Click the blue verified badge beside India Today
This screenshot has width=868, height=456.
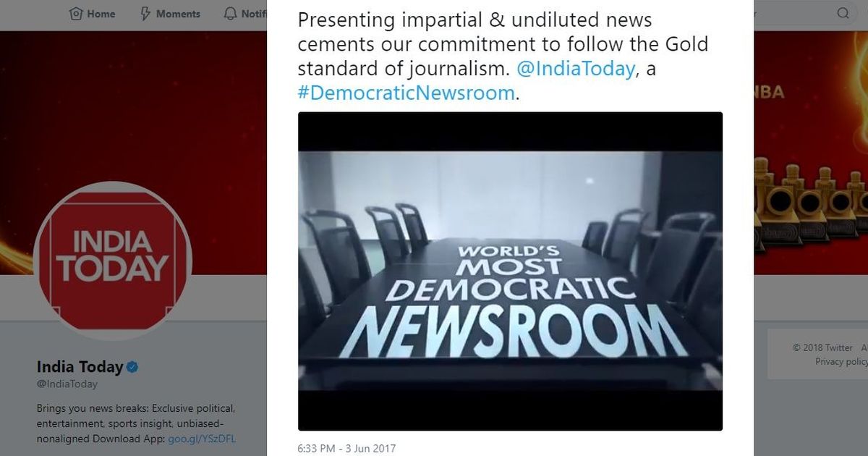132,367
